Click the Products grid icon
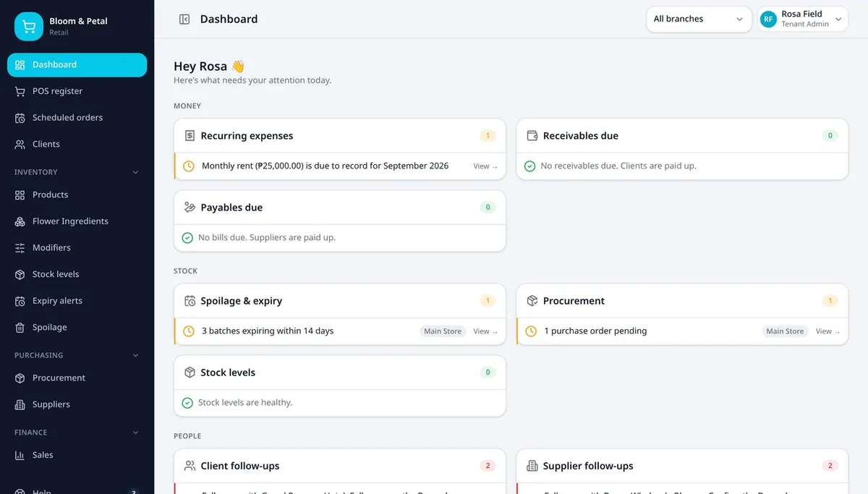This screenshot has width=868, height=494. click(x=20, y=195)
